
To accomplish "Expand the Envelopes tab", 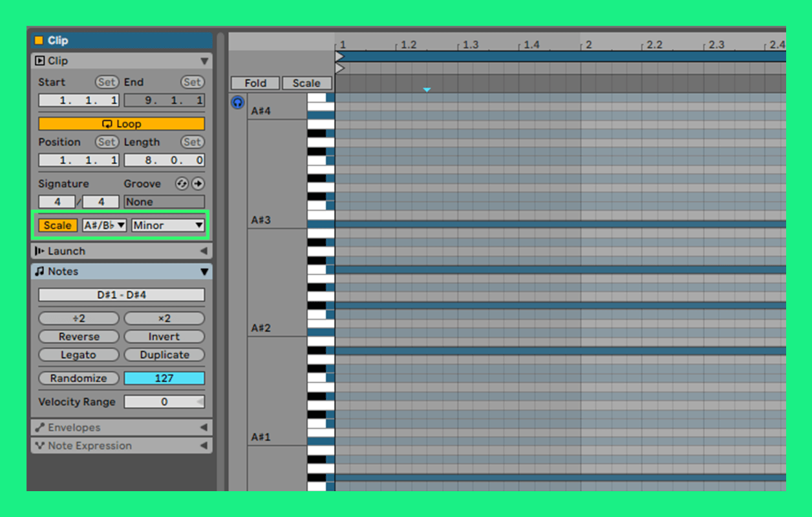I will pos(122,428).
